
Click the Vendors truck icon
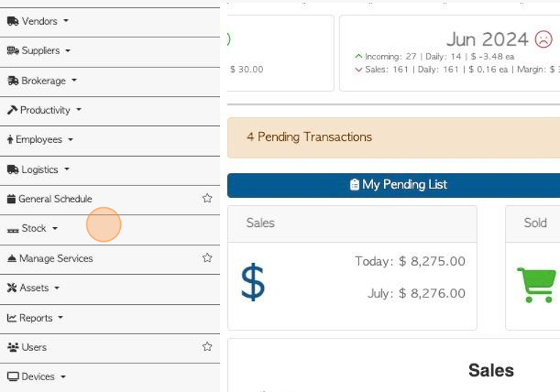[x=13, y=21]
